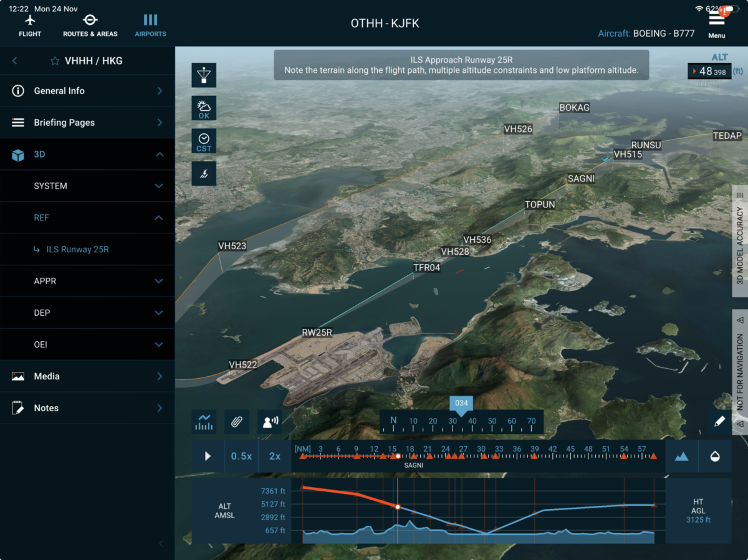Collapse the REF section
The image size is (748, 560).
coord(87,217)
